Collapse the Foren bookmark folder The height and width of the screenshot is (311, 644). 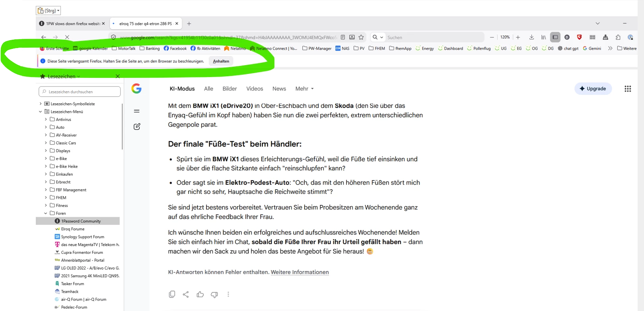(46, 213)
